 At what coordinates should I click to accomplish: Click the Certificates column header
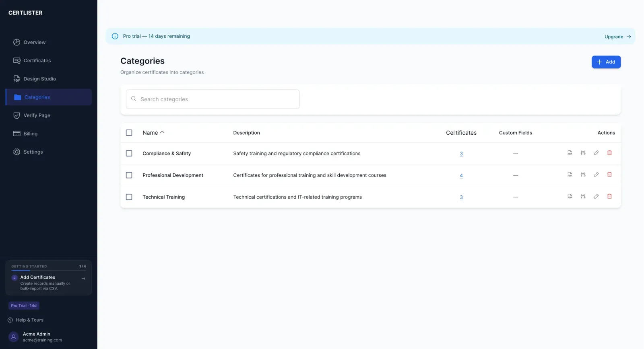[461, 133]
